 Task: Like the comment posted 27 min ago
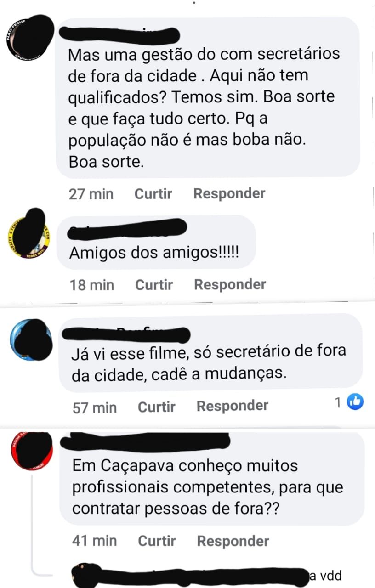click(153, 194)
